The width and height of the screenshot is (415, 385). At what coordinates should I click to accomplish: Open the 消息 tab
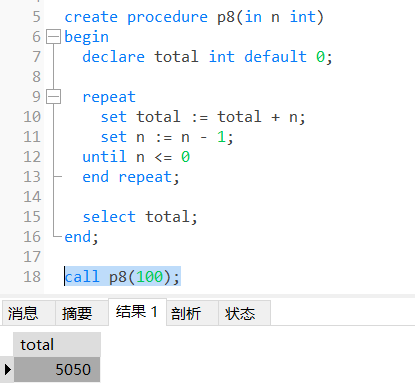[x=29, y=313]
